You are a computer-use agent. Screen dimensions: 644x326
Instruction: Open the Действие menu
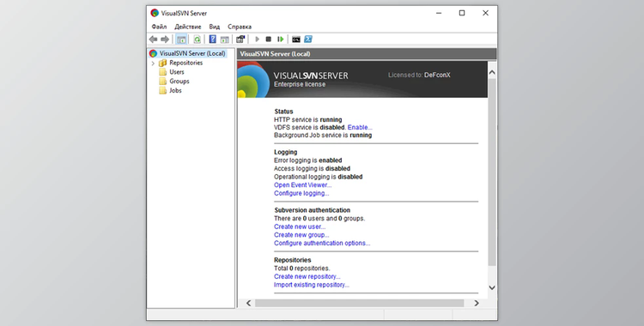point(188,27)
